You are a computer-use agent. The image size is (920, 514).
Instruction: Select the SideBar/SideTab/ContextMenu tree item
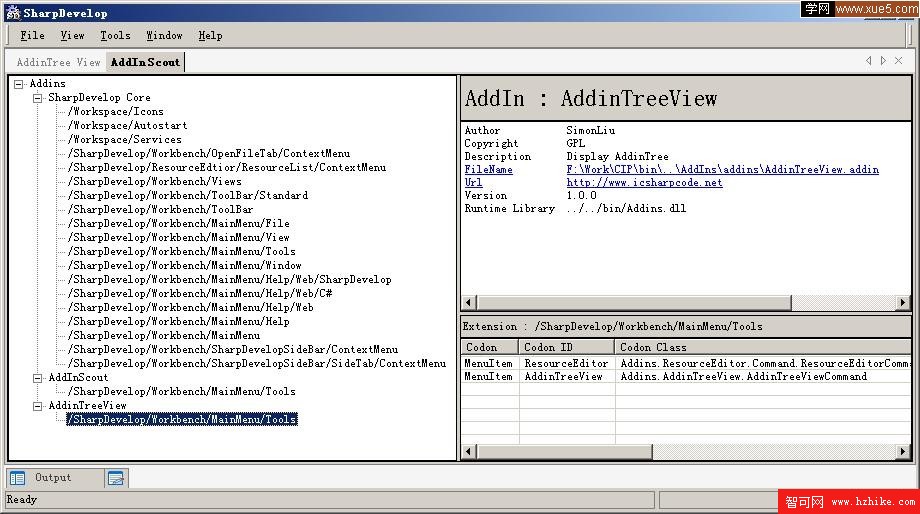(x=257, y=364)
